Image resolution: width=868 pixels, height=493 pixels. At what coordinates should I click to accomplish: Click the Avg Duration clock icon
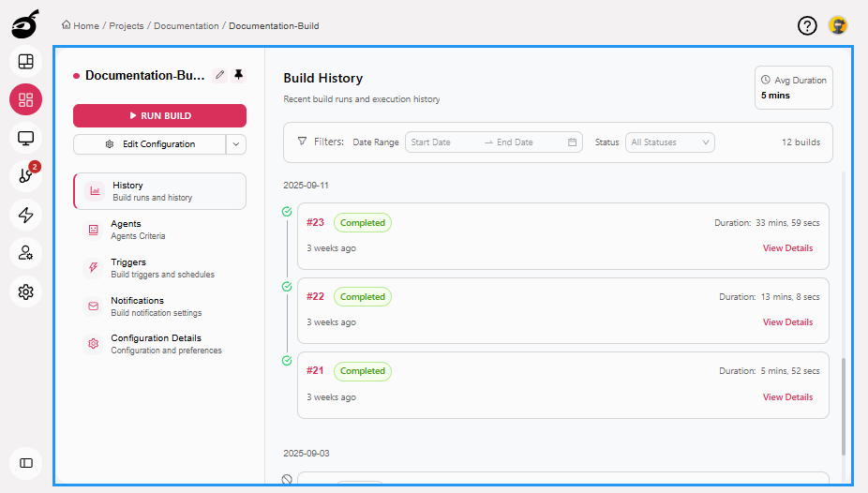tap(766, 80)
